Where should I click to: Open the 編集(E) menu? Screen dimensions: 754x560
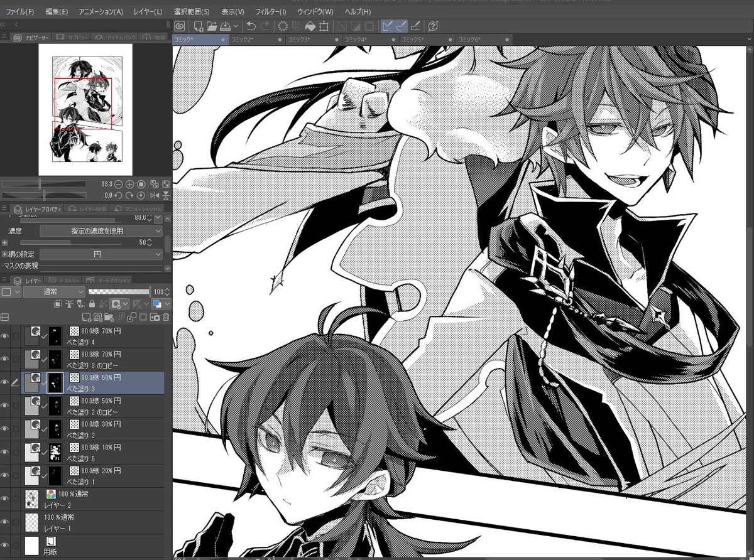point(57,12)
